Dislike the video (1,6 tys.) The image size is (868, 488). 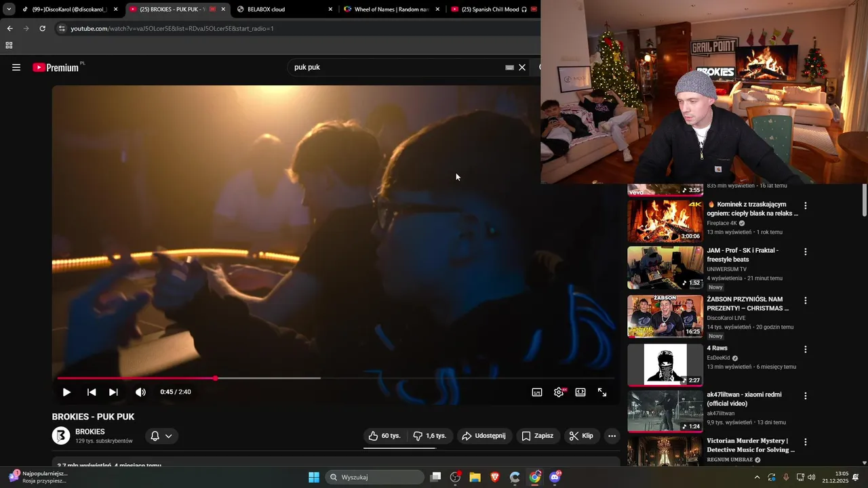point(430,436)
